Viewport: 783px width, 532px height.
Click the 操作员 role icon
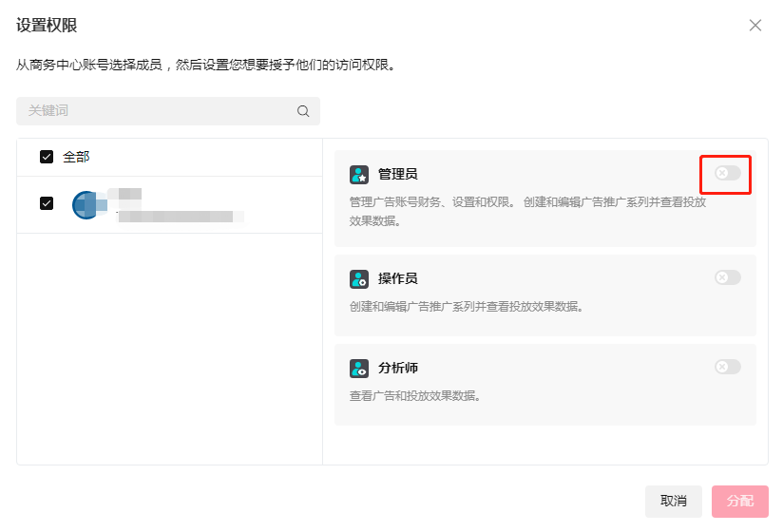point(359,279)
